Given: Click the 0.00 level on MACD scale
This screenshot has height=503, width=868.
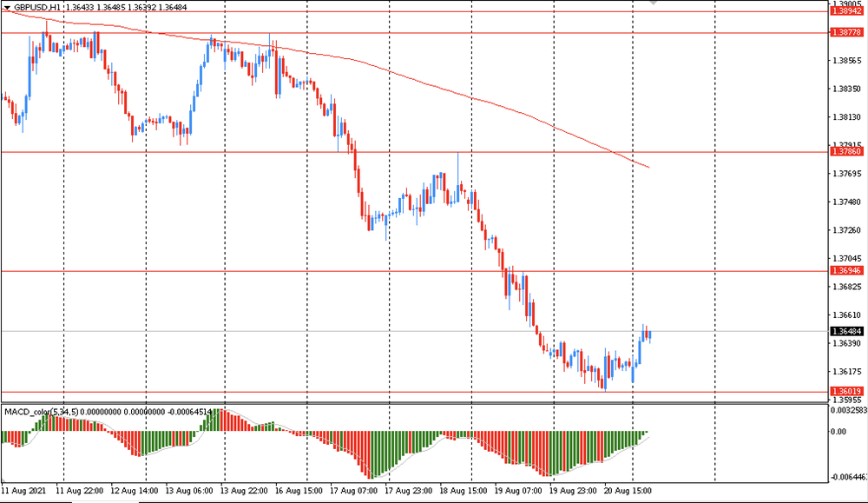Looking at the screenshot, I should click(839, 432).
